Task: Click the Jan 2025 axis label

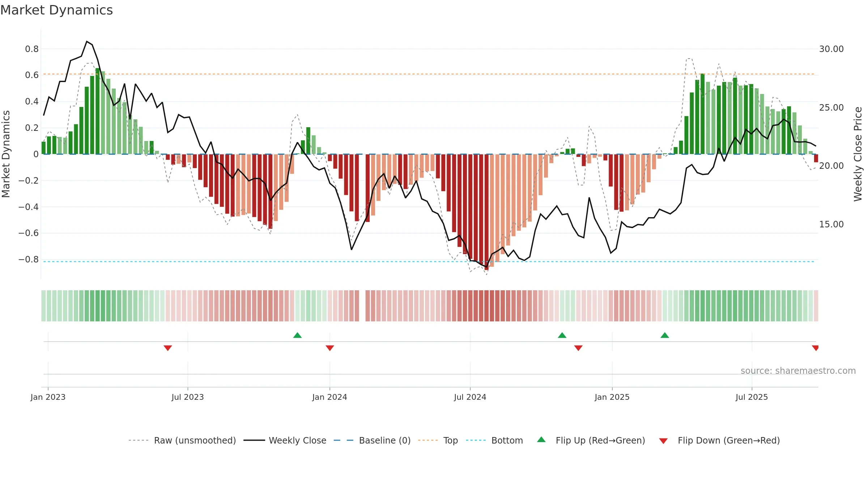Action: point(612,397)
